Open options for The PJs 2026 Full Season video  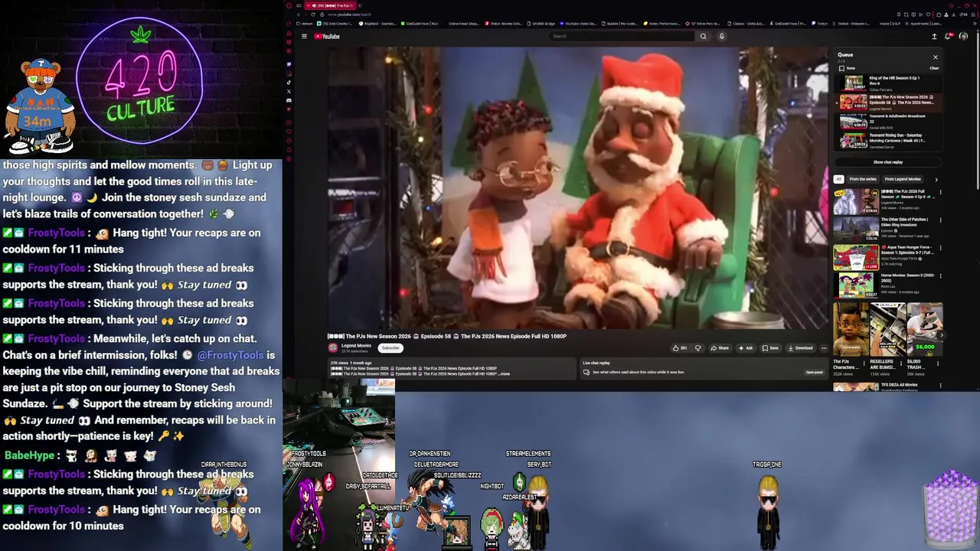click(x=940, y=192)
